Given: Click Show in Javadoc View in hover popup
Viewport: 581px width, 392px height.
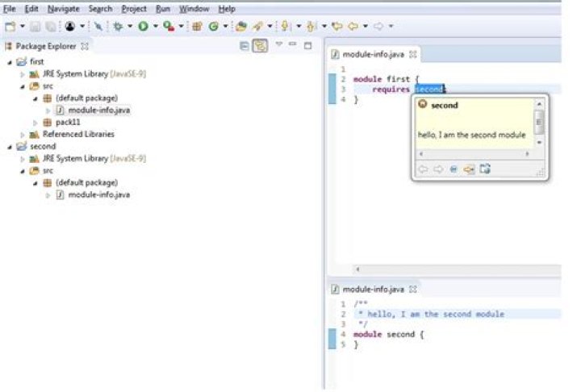Looking at the screenshot, I should click(454, 169).
